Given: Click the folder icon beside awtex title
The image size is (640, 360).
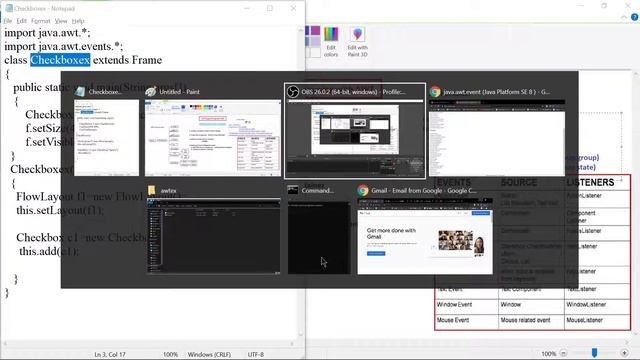Looking at the screenshot, I should [152, 190].
